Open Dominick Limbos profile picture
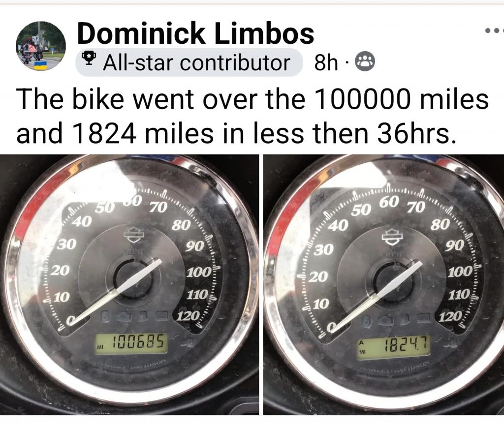 pos(41,47)
